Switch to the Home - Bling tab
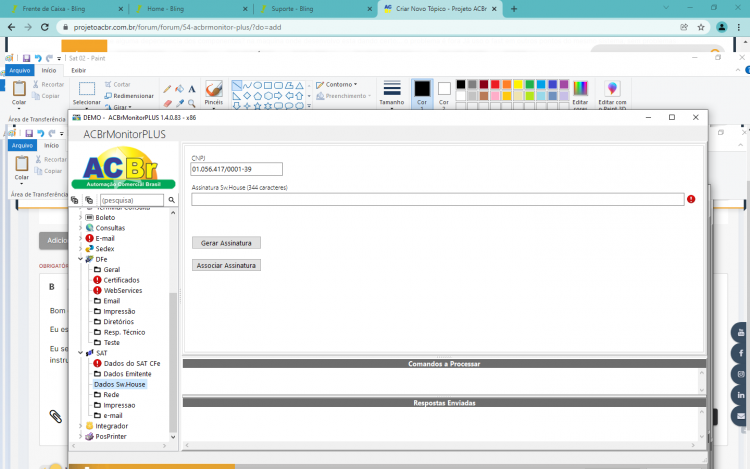 (190, 9)
